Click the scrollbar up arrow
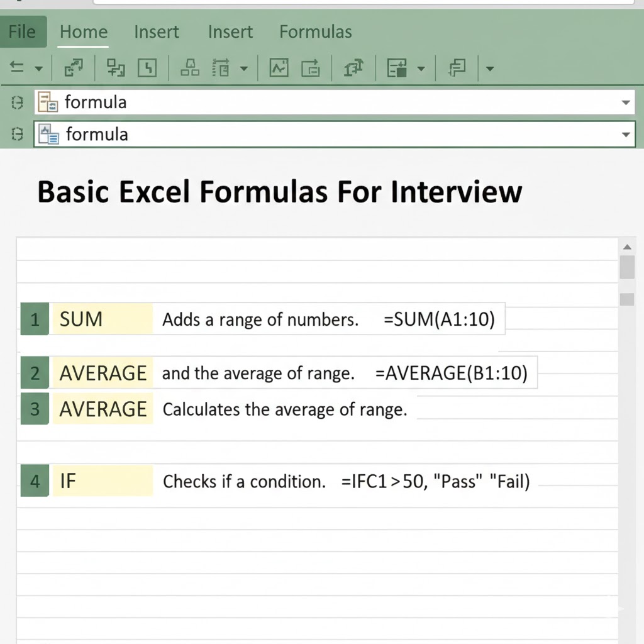The image size is (644, 644). pos(626,246)
